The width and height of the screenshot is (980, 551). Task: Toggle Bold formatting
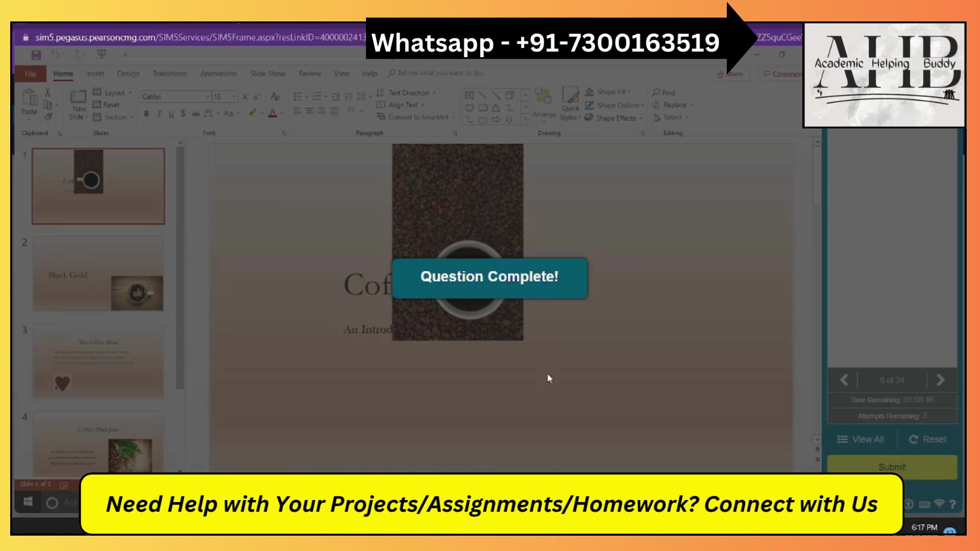pyautogui.click(x=146, y=113)
